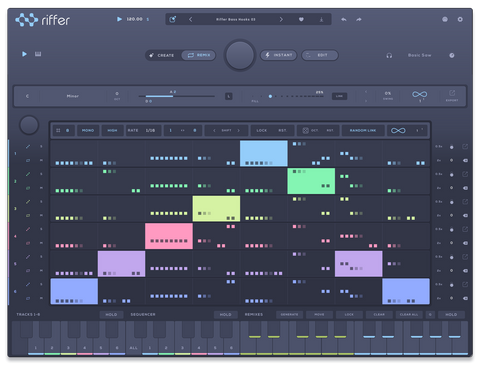Select track 2 green pencil icon

tap(28, 174)
